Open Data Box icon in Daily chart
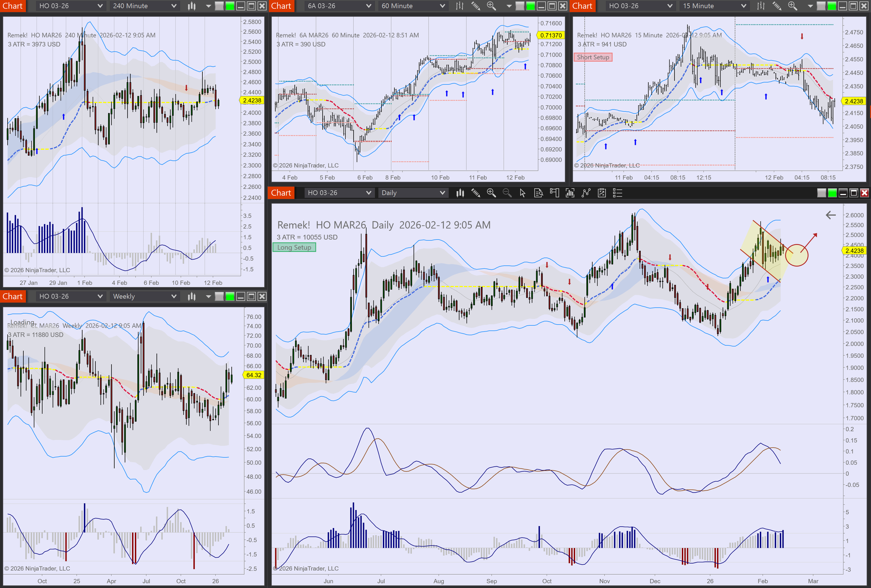This screenshot has height=588, width=871. point(539,193)
